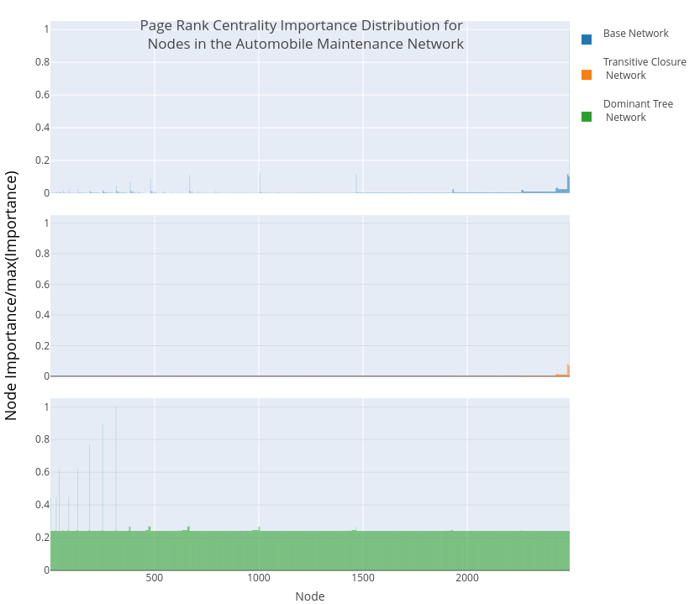Click the 0.4 tick in the middle subplot
This screenshot has width=700, height=604.
coord(42,315)
